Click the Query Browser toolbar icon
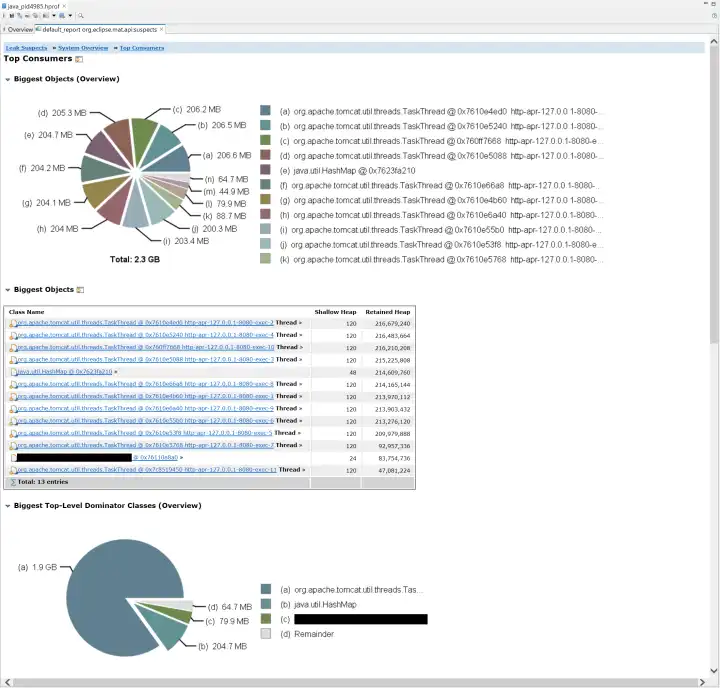The height and width of the screenshot is (688, 720). (62, 16)
